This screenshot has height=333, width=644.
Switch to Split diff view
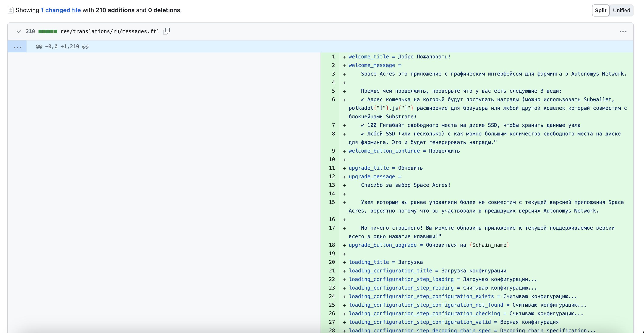coord(601,10)
